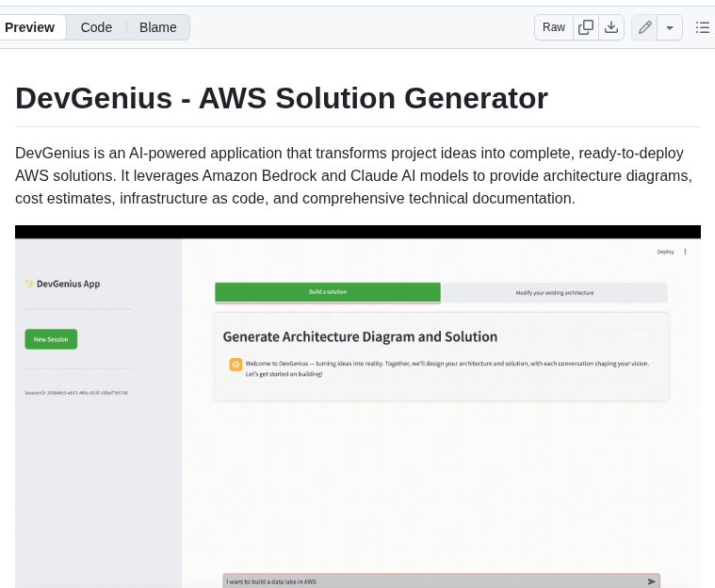Edit this file with pencil icon
The height and width of the screenshot is (588, 715).
point(644,27)
